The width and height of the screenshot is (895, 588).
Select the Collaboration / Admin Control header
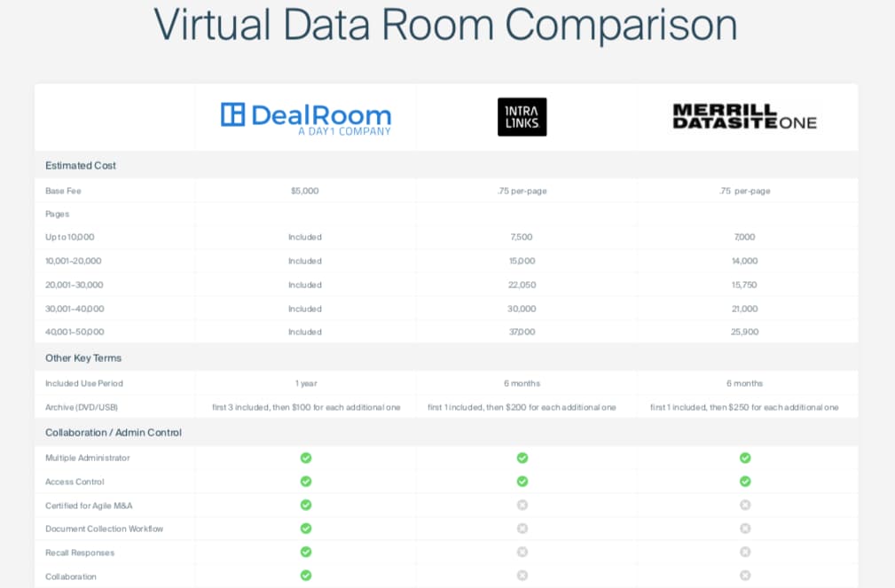click(114, 433)
